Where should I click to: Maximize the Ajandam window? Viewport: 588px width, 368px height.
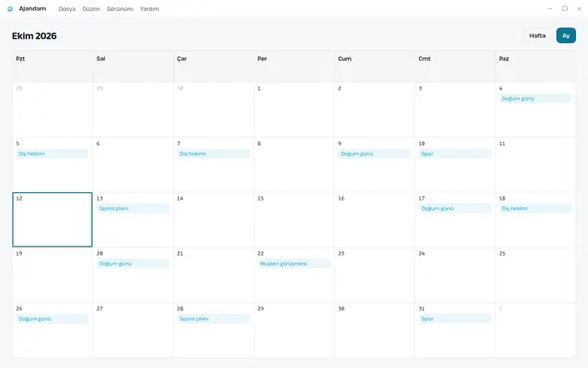coord(565,8)
